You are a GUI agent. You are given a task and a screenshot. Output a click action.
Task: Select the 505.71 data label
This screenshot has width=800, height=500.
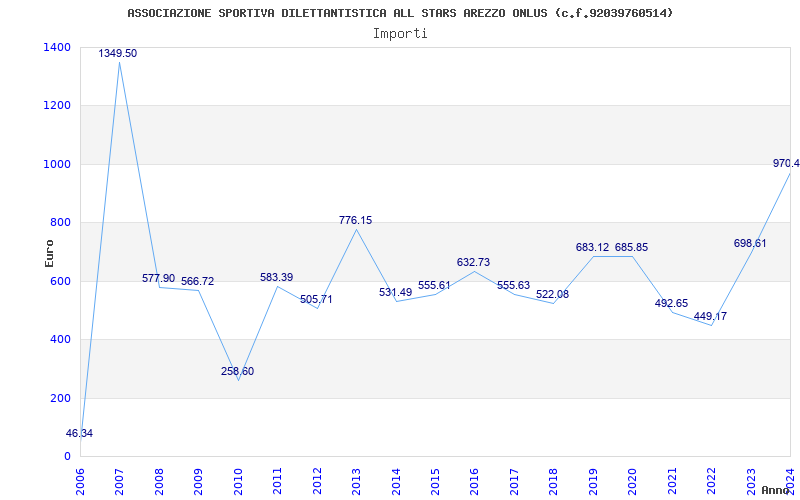(316, 299)
